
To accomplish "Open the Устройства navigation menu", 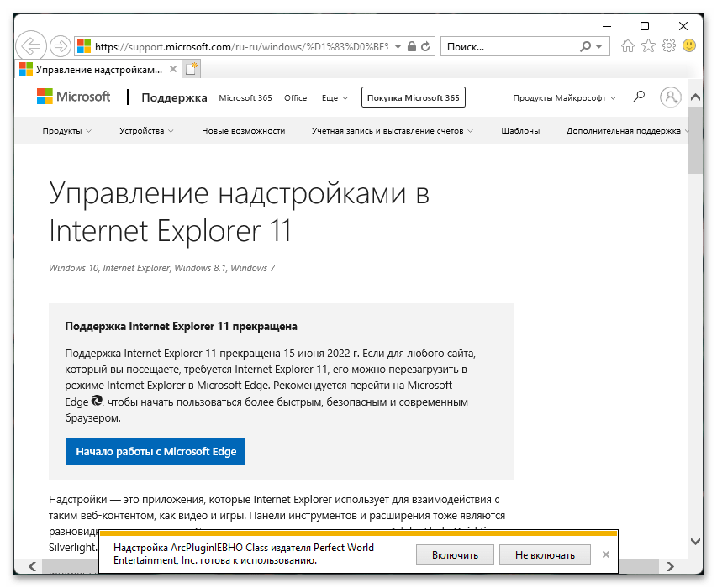I will tap(146, 131).
